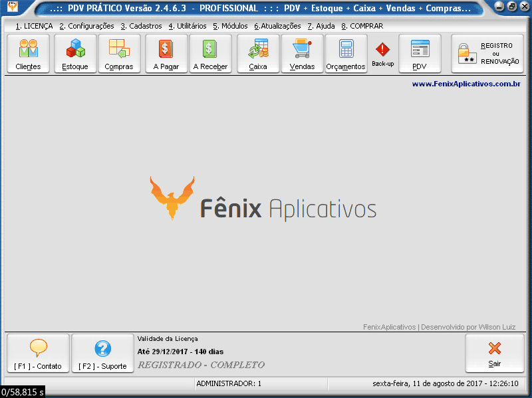Click the license date Até 29/12/2017 text
Viewport: 532px width, 398px height.
point(180,351)
